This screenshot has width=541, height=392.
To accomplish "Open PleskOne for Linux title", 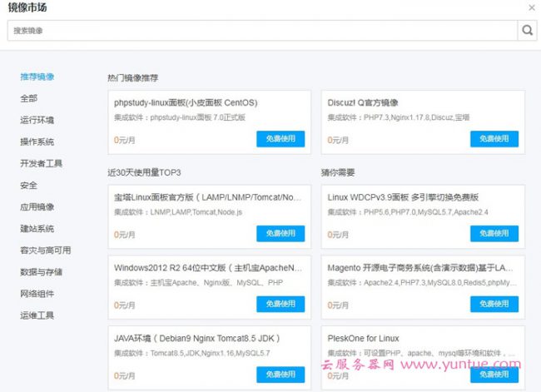I will 363,339.
